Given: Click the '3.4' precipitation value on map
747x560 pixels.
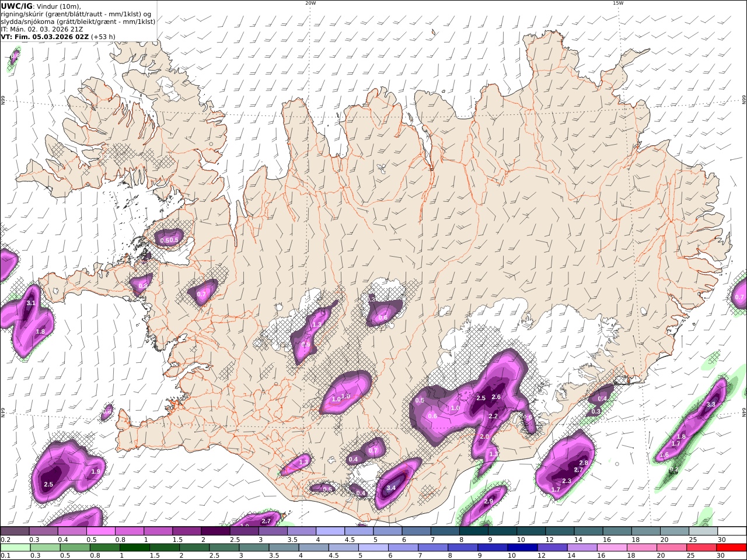Looking at the screenshot, I should point(391,488).
